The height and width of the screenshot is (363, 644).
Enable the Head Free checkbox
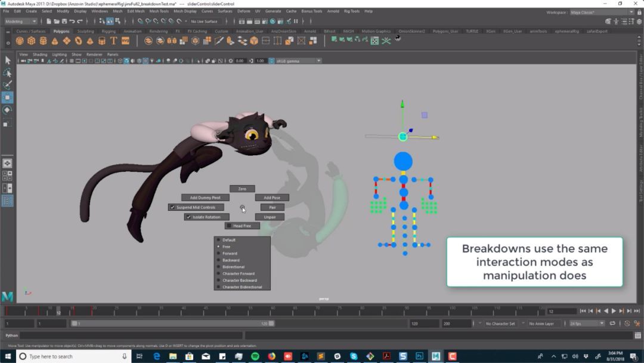(x=229, y=226)
